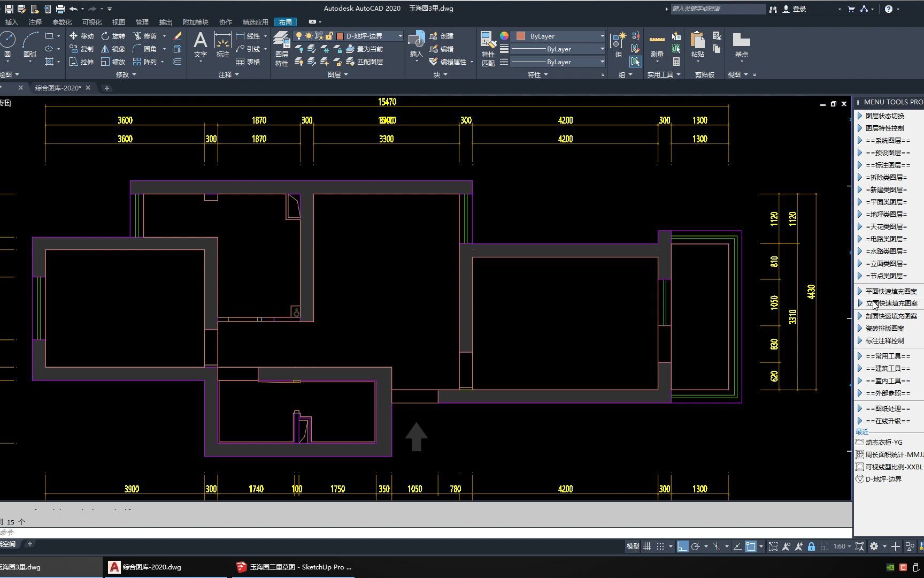Open the 输出 ribbon tab
The height and width of the screenshot is (578, 924).
pos(165,22)
